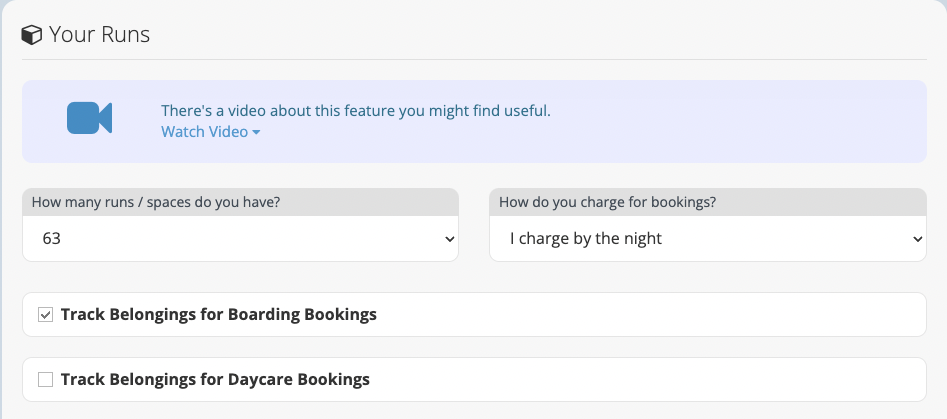The height and width of the screenshot is (419, 947).
Task: Click the Track Belongings for Daycare Bookings label
Action: [215, 380]
